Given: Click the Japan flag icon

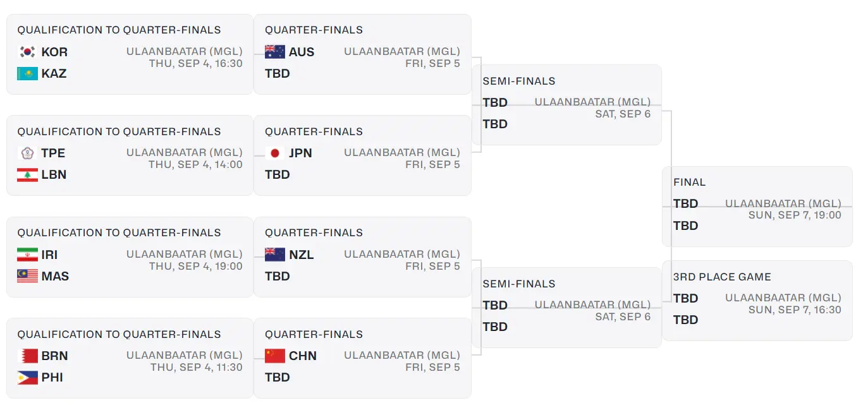Looking at the screenshot, I should [x=275, y=153].
